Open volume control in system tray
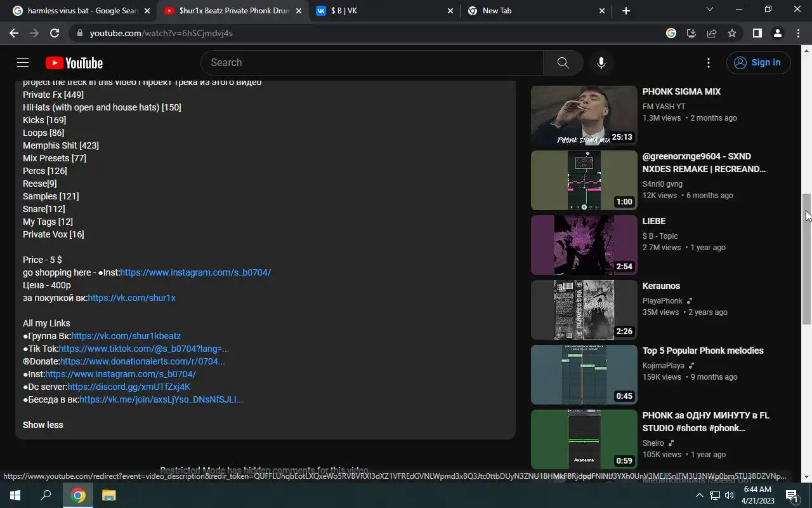This screenshot has width=812, height=508. pos(730,495)
